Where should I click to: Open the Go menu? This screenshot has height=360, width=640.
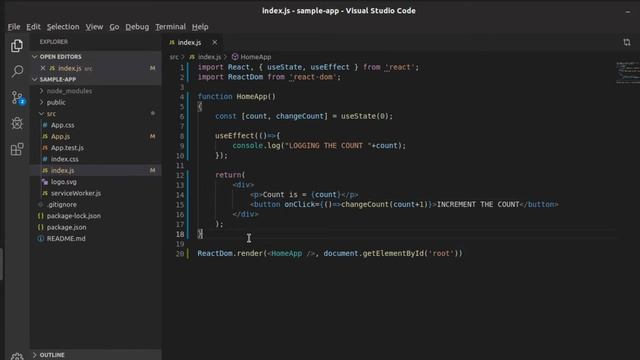pos(114,27)
